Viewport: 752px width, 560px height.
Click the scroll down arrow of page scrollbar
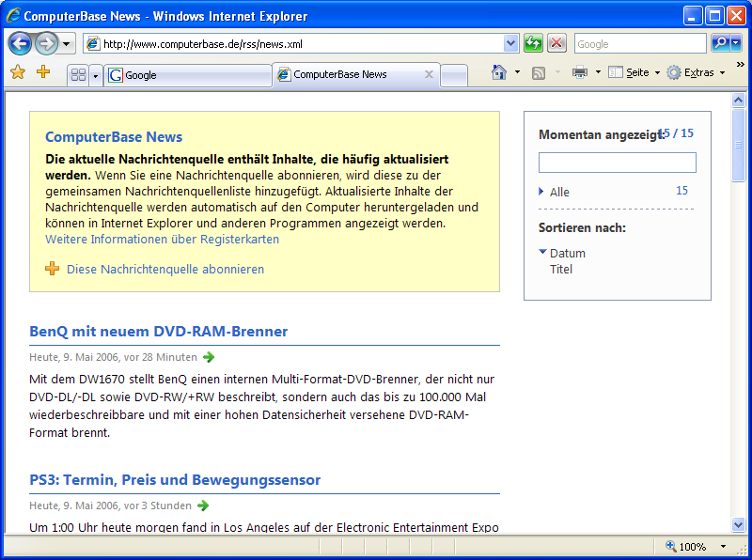tap(739, 525)
